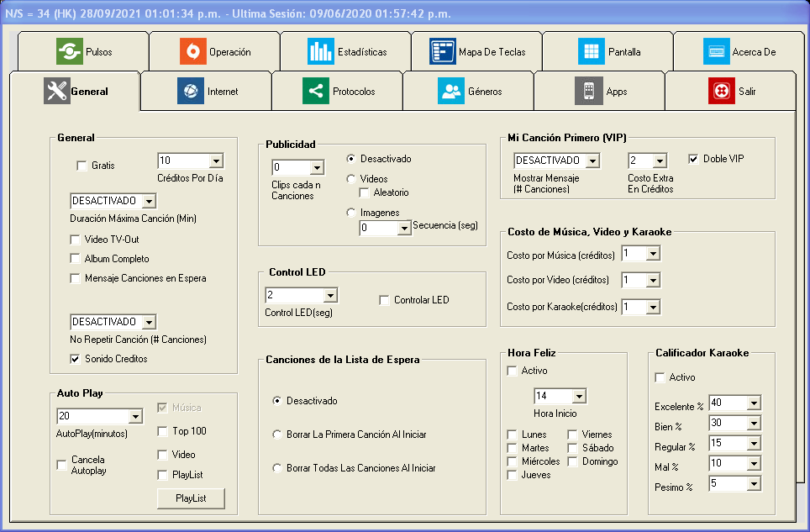Image resolution: width=810 pixels, height=532 pixels.
Task: Open the Hora Inicio dropdown
Action: click(580, 396)
